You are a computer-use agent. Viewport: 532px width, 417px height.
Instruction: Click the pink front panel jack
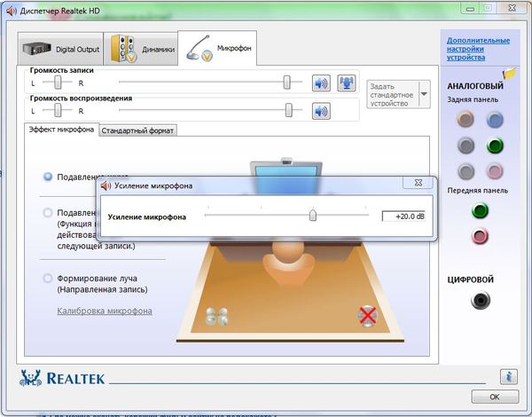[480, 236]
